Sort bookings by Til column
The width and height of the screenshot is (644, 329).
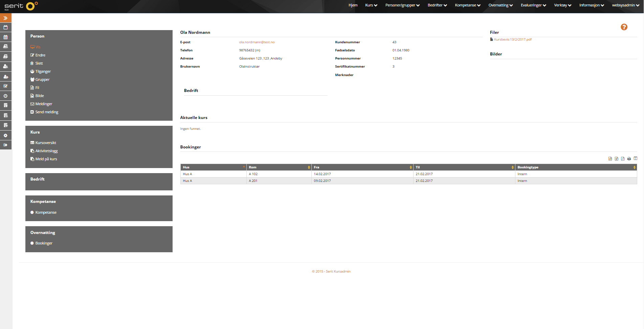[x=464, y=167]
